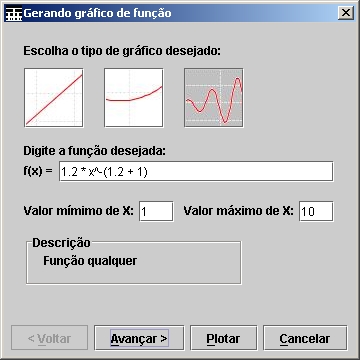Click the "Digite a função desejada" label
This screenshot has width=360, height=360.
pos(94,151)
